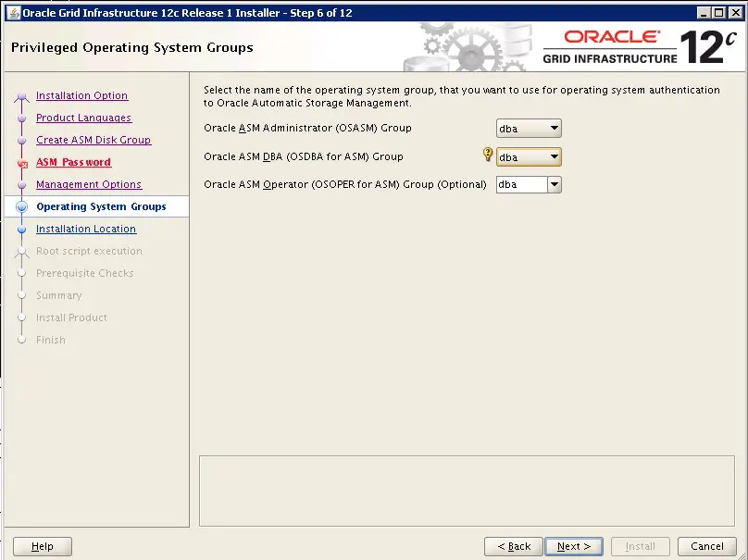Expand the OSOPER for ASM group arrow

[x=555, y=184]
